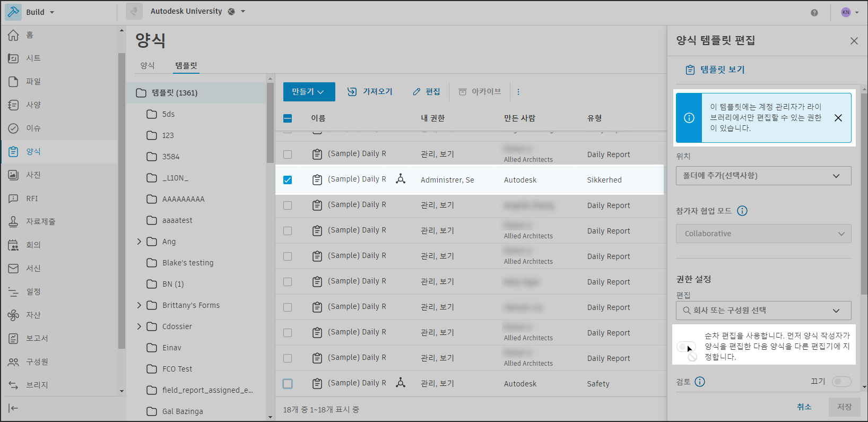This screenshot has width=868, height=422.
Task: Collapse the left navigation sidebar
Action: tap(13, 408)
